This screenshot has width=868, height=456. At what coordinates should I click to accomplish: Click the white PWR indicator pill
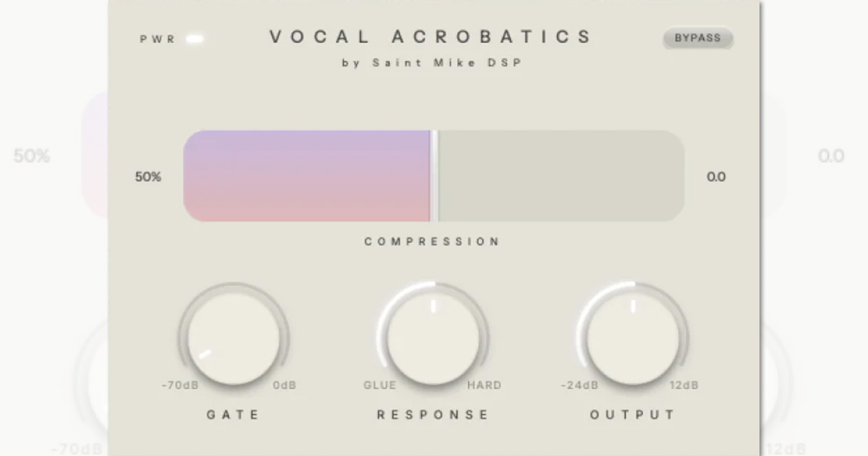pos(194,39)
